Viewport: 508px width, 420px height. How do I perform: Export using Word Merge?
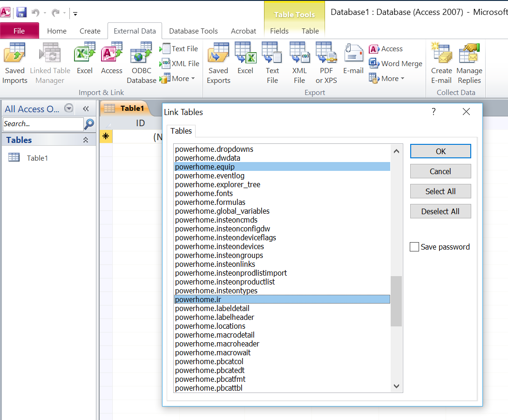pyautogui.click(x=396, y=63)
